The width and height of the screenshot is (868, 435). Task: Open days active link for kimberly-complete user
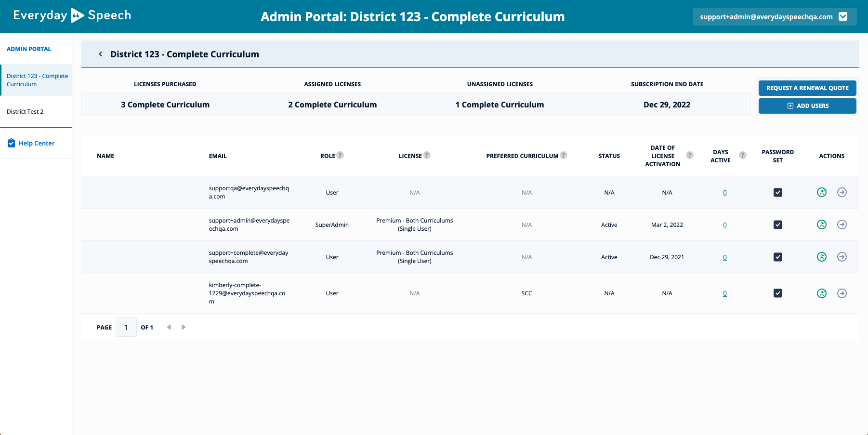725,293
